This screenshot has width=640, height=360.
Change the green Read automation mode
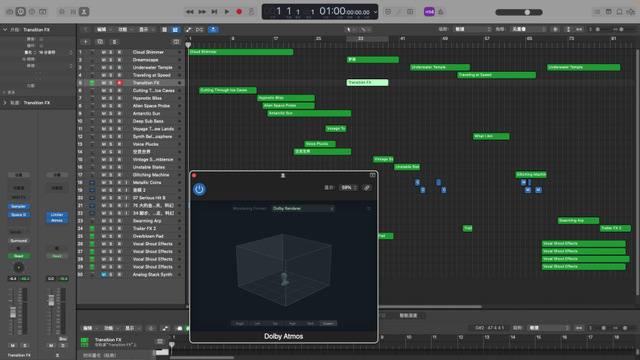[x=18, y=256]
